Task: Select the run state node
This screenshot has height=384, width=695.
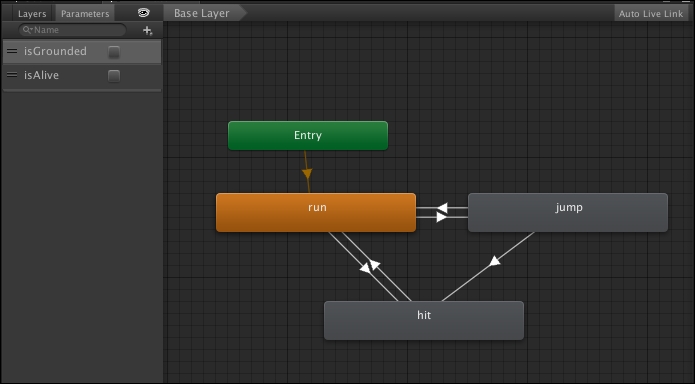Action: pos(316,212)
